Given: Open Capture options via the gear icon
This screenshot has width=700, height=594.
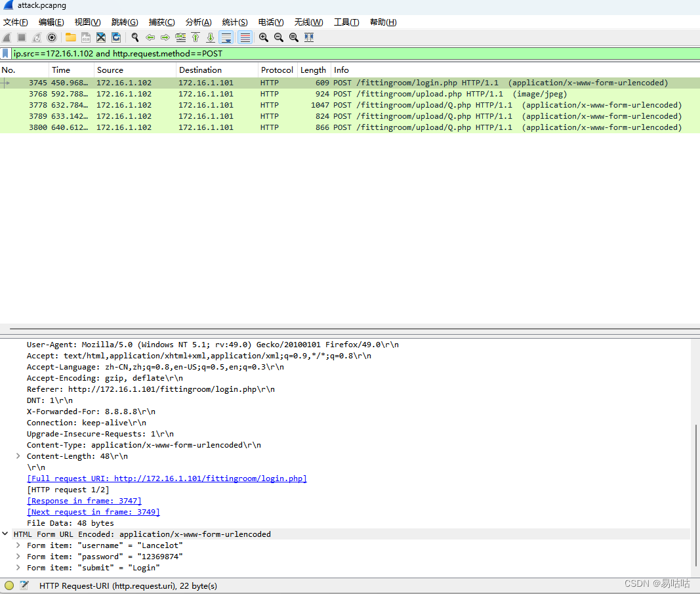Looking at the screenshot, I should coord(52,37).
